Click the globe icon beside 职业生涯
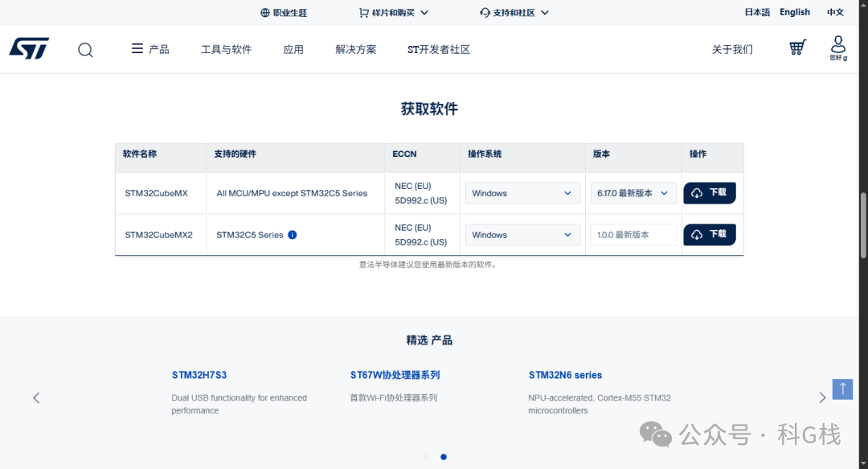This screenshot has width=868, height=469. click(264, 12)
